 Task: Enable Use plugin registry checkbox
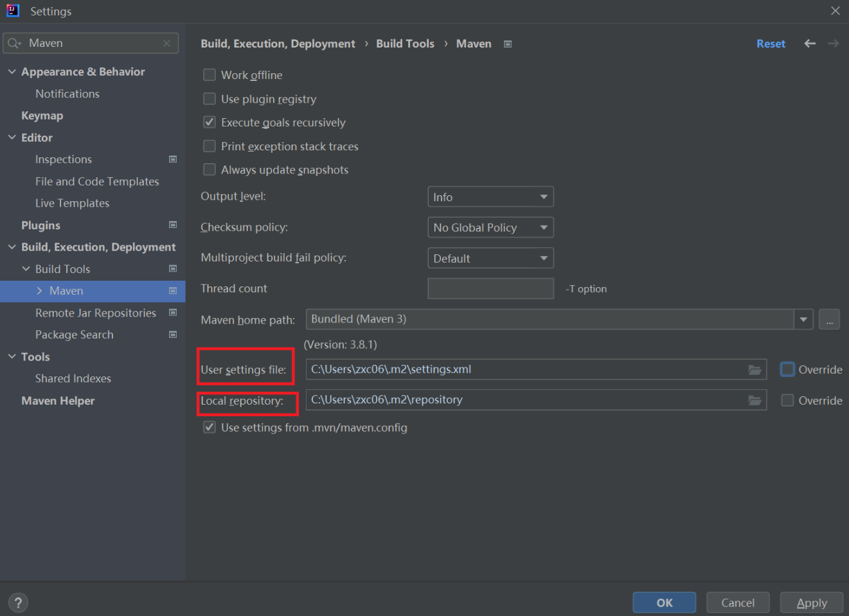tap(210, 98)
